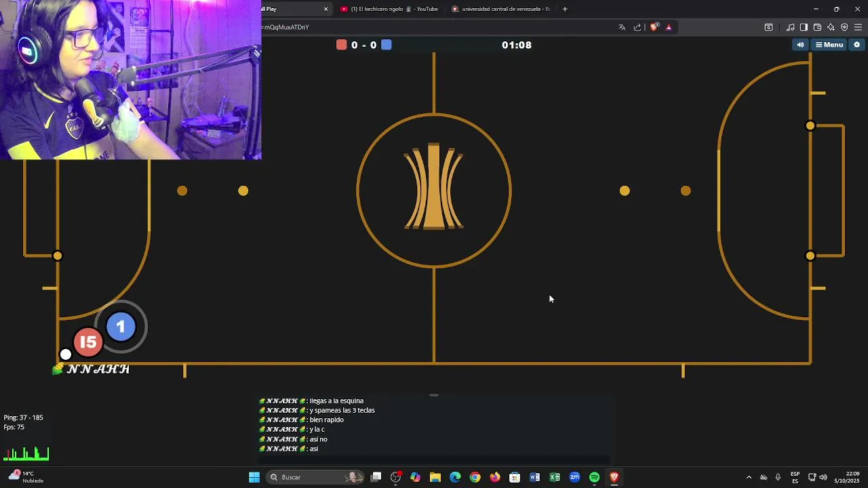Open a new browser tab
This screenshot has width=868, height=488.
click(565, 9)
